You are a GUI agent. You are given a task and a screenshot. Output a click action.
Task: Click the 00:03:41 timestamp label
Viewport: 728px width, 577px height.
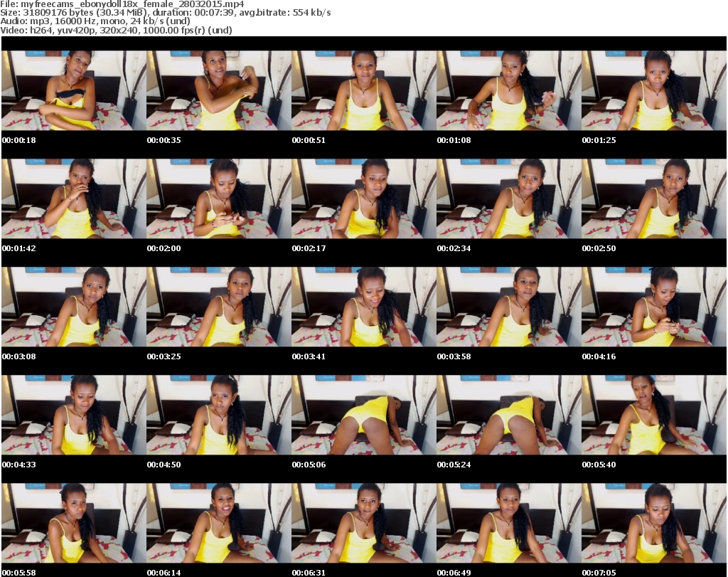tap(309, 356)
